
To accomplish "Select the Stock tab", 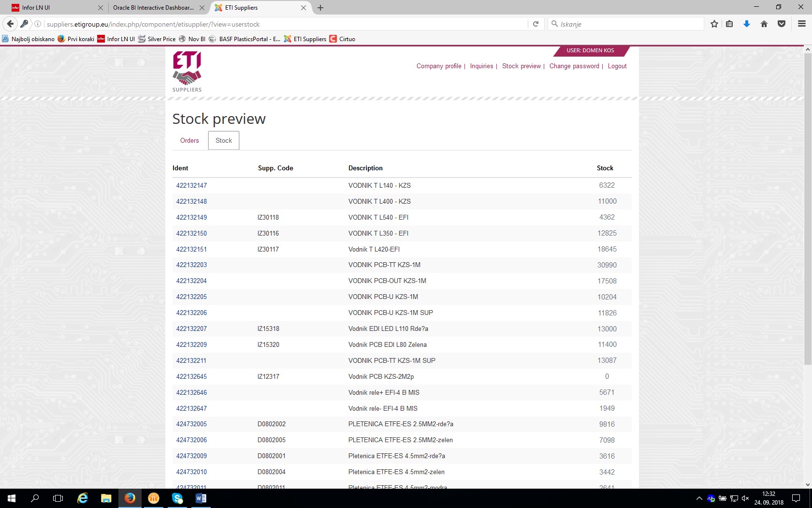I will click(x=224, y=140).
